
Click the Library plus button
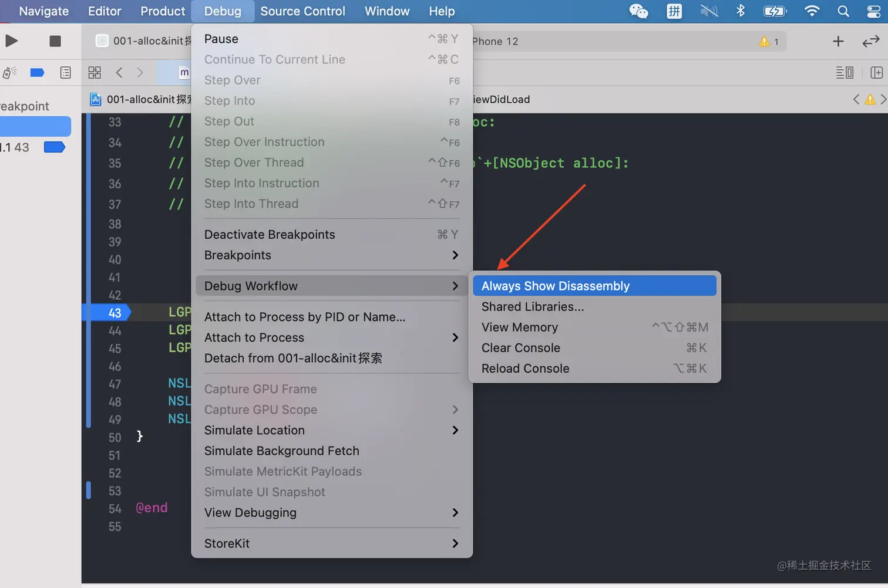click(838, 41)
